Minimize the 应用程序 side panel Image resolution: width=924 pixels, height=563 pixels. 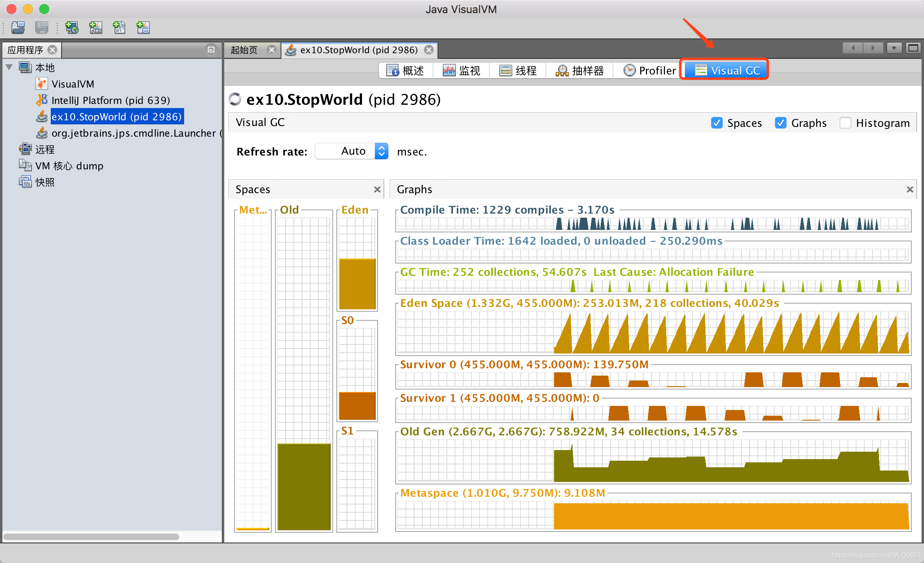[211, 50]
